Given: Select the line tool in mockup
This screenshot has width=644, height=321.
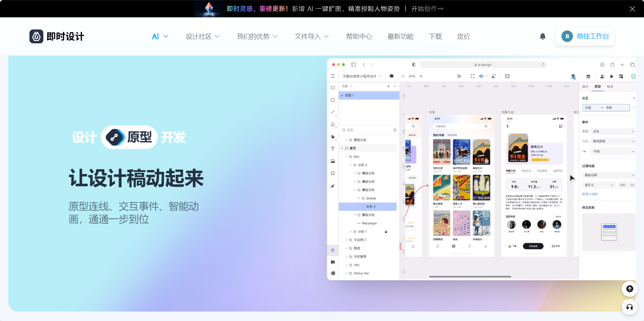Looking at the screenshot, I should pyautogui.click(x=333, y=112).
